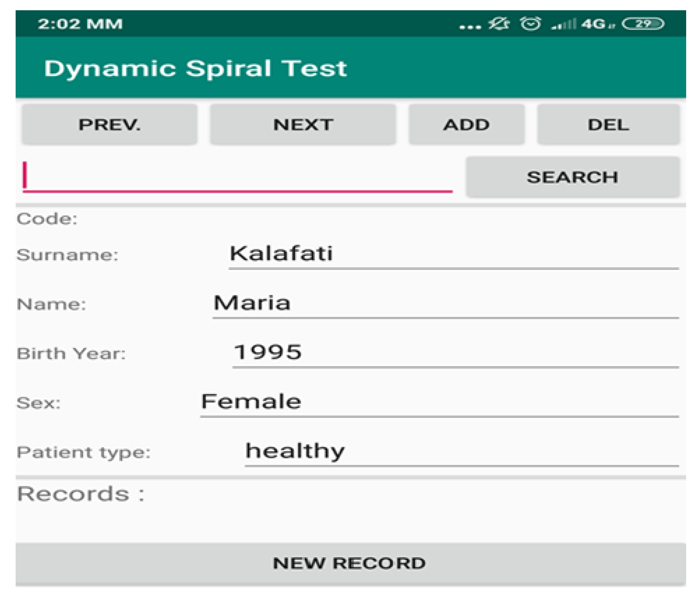This screenshot has width=700, height=606.
Task: Click the Name field showing Maria
Action: click(x=445, y=303)
